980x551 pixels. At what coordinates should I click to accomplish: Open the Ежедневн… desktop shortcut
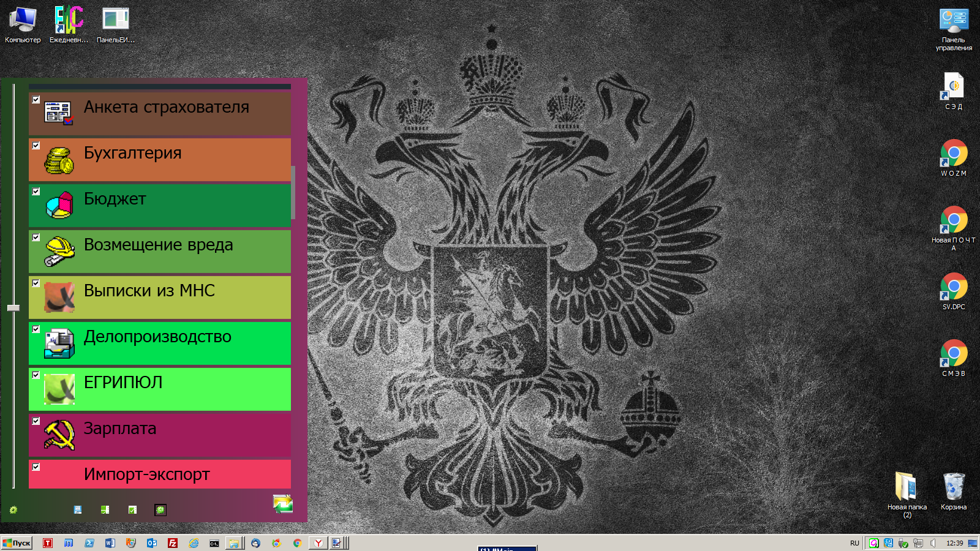(x=69, y=25)
